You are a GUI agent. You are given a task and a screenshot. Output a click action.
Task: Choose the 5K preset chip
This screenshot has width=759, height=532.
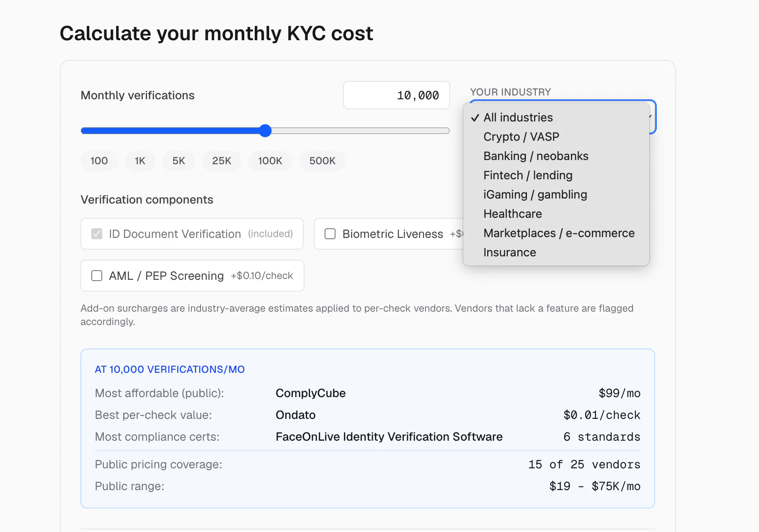point(179,161)
